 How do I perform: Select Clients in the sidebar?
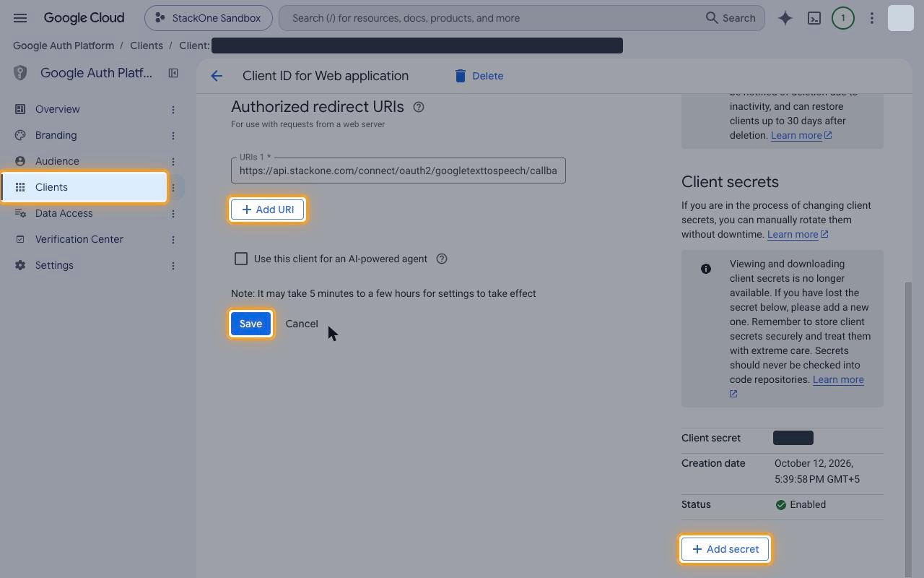(x=84, y=187)
